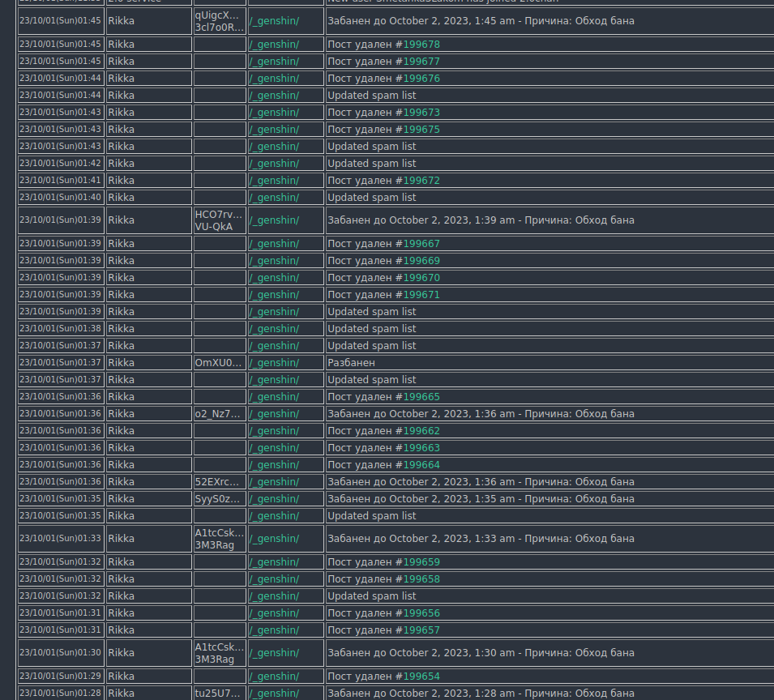Viewport: 774px width, 700px height.
Task: Select timestamp 23/10/01(Sun)01:38
Action: click(60, 329)
